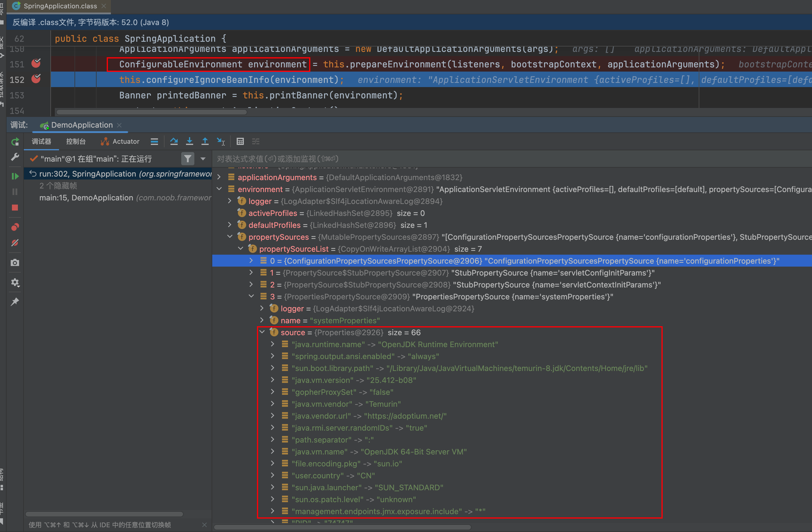Select the activeProfiles variable row
Screen dimensions: 812x532
coord(512,213)
